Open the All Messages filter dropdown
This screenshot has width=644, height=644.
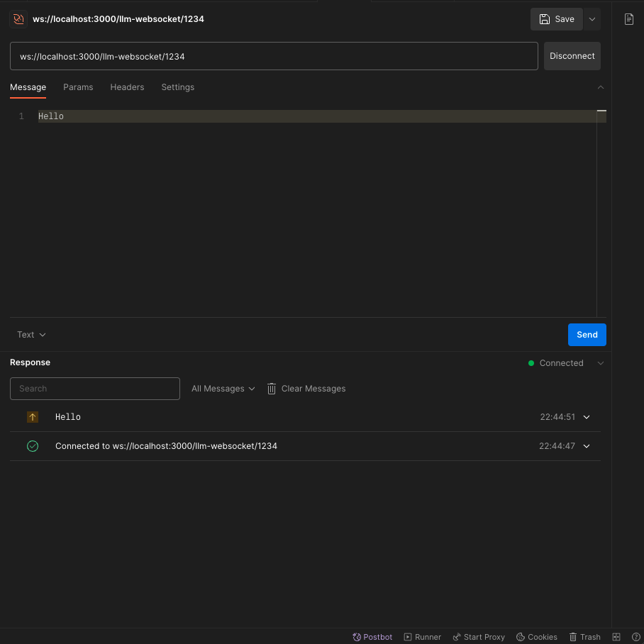(x=223, y=389)
